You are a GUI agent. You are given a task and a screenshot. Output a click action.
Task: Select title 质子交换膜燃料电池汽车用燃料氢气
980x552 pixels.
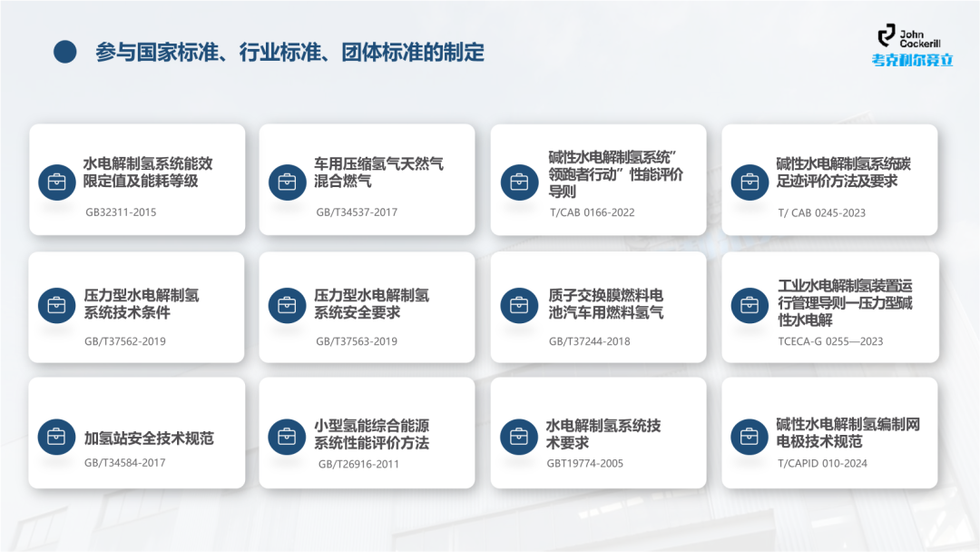click(x=606, y=304)
